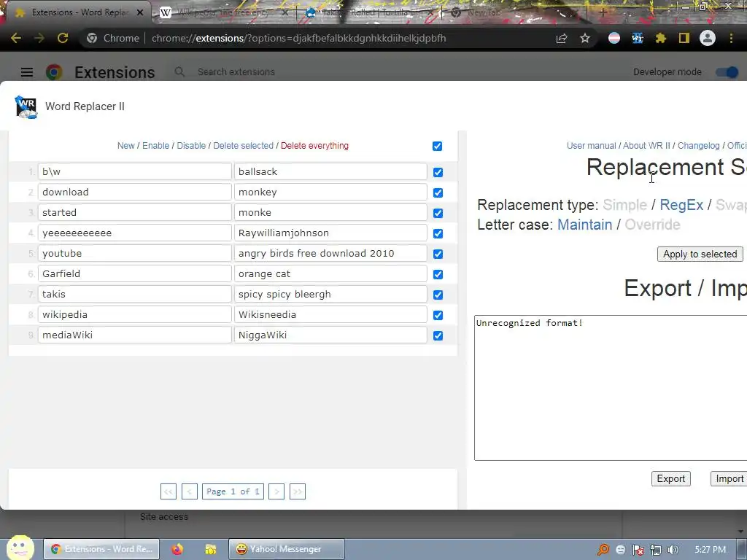The height and width of the screenshot is (560, 747).
Task: Reload the page with the refresh icon
Action: [63, 38]
